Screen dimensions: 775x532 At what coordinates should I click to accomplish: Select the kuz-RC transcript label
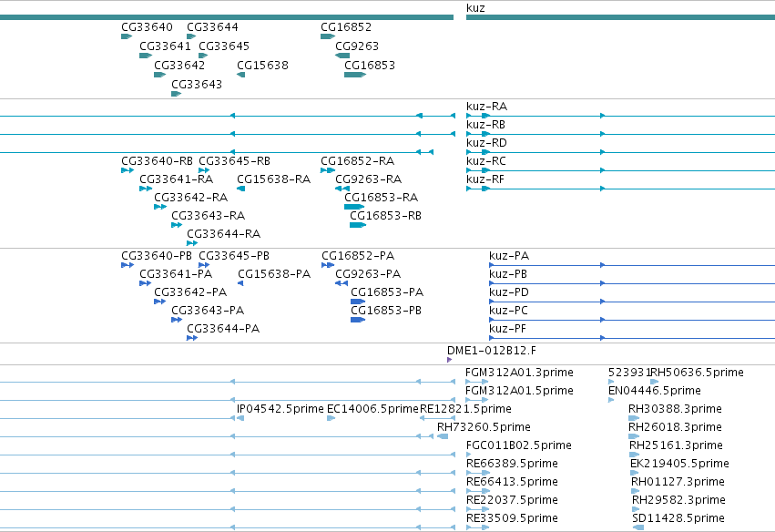pyautogui.click(x=486, y=161)
